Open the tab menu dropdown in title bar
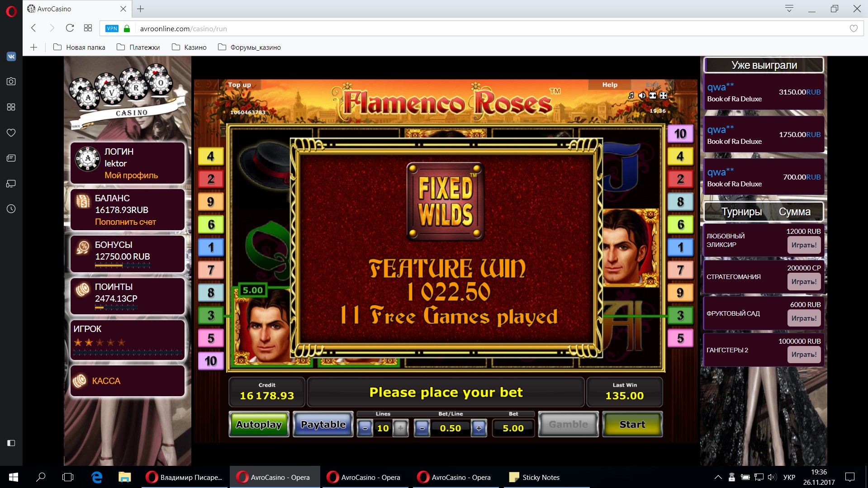This screenshot has width=868, height=488. [x=789, y=9]
